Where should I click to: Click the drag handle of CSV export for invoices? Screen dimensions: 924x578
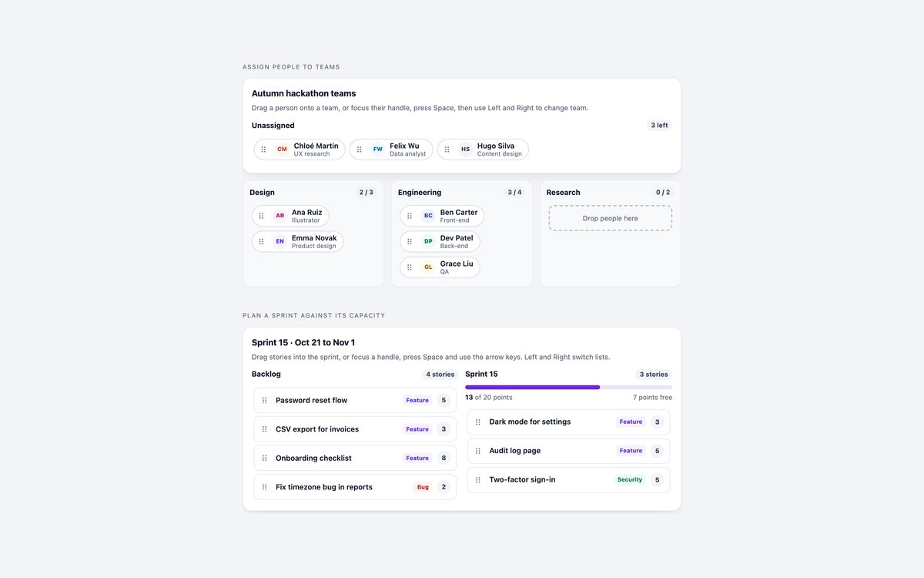point(264,429)
